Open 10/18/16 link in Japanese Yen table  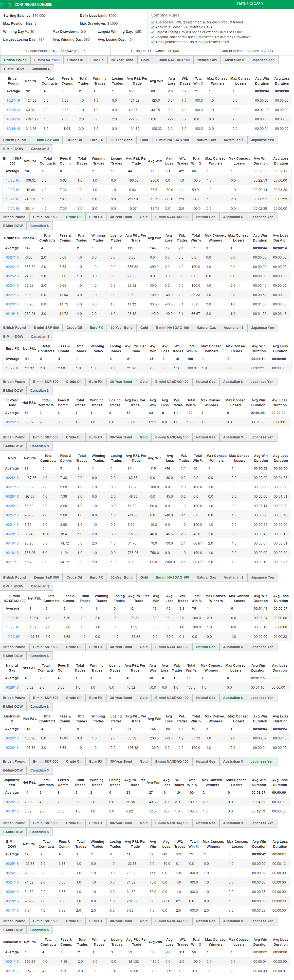pos(12,811)
